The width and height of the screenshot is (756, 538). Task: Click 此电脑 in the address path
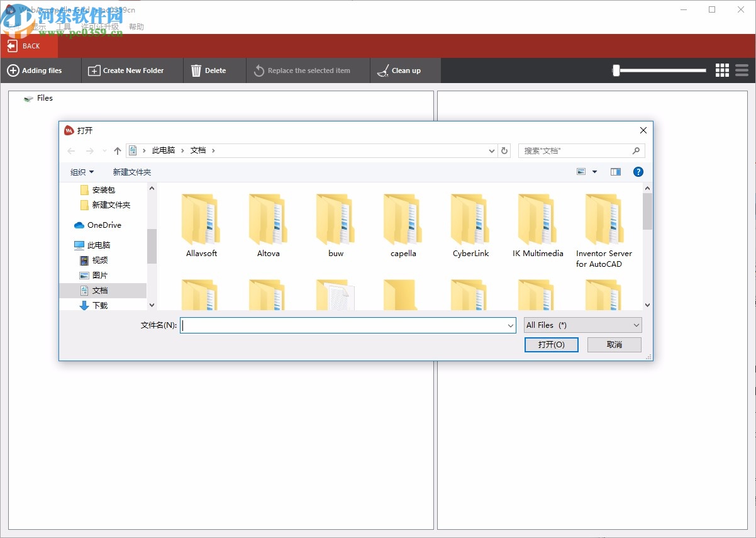tap(164, 150)
